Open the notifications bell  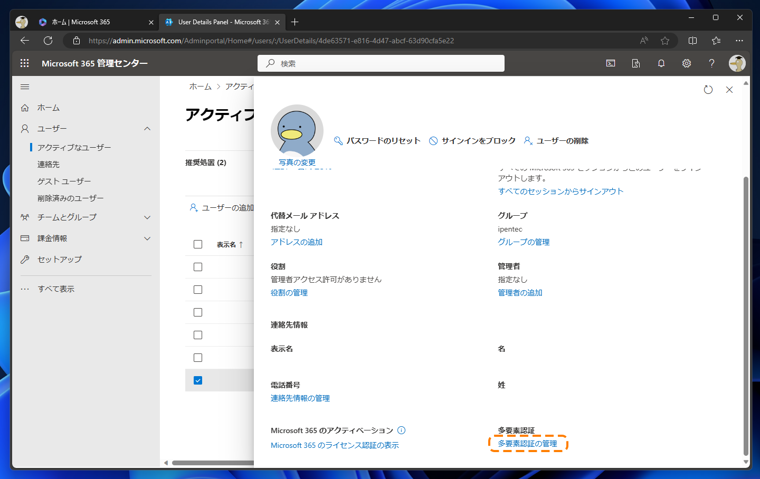(661, 63)
